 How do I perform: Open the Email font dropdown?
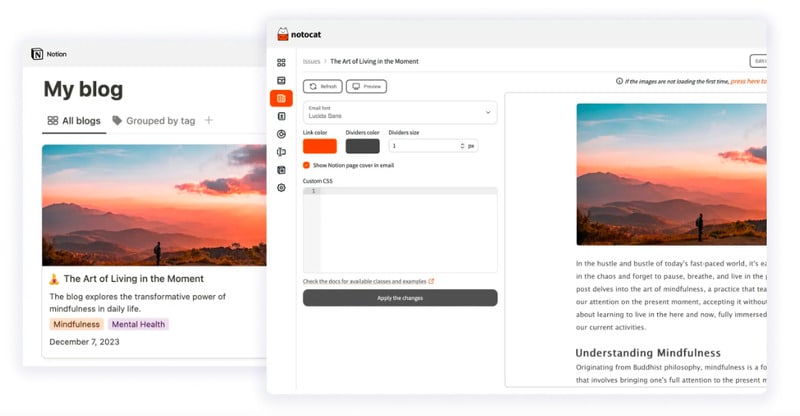tap(400, 112)
